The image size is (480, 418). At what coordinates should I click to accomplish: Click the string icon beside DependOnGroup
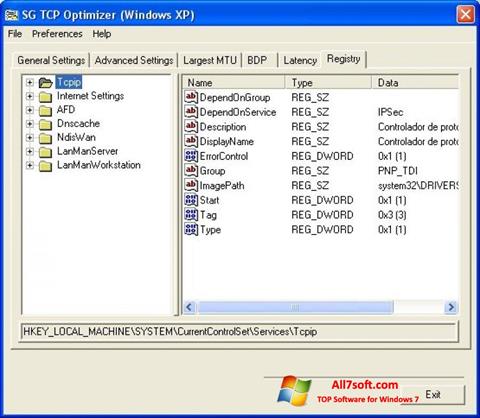(x=191, y=97)
